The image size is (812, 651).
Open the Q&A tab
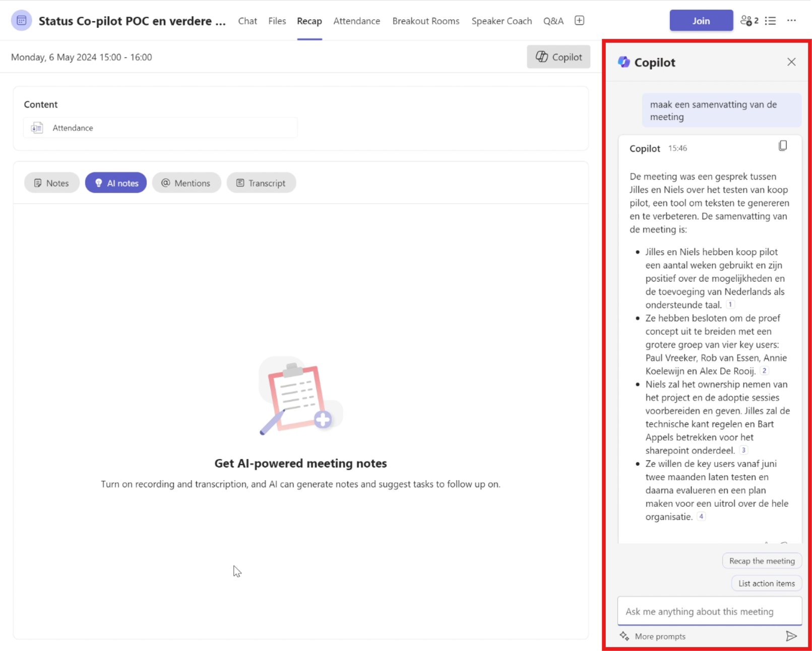pyautogui.click(x=553, y=21)
